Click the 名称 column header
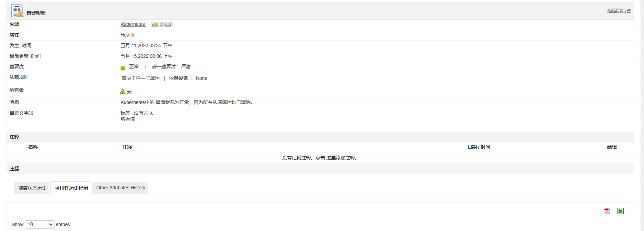Image resolution: width=644 pixels, height=231 pixels. pos(33,147)
